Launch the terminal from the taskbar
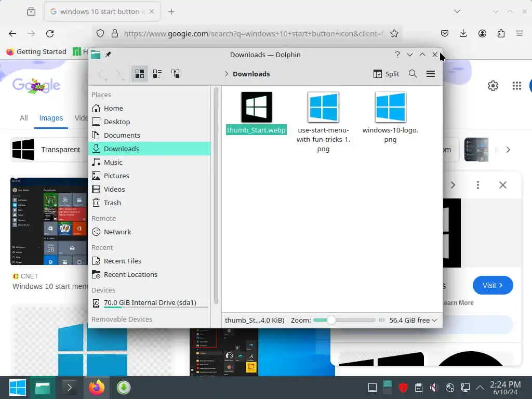The image size is (532, 399). (69, 388)
